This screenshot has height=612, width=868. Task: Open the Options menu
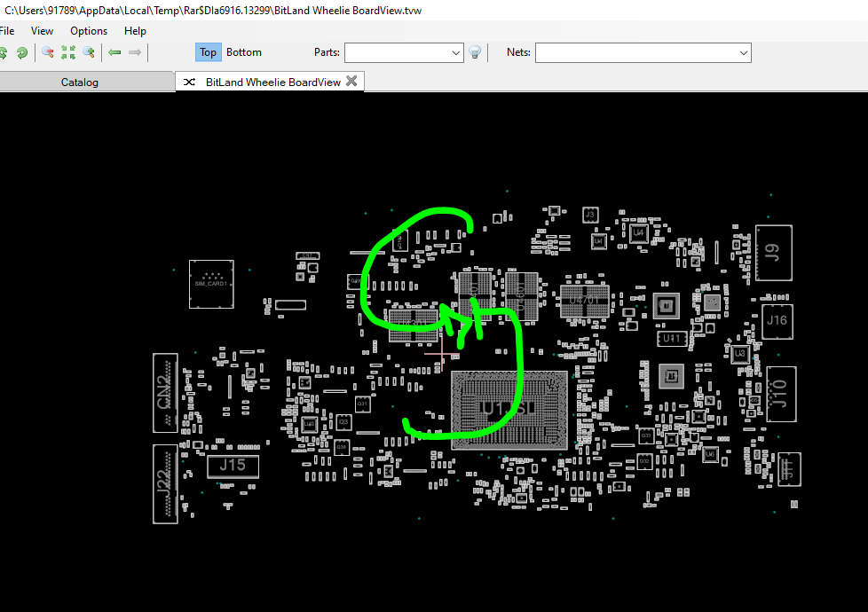[x=89, y=31]
